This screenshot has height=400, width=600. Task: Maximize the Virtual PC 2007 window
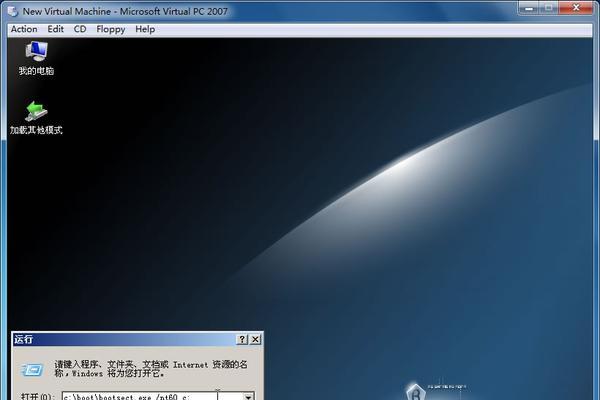549,8
